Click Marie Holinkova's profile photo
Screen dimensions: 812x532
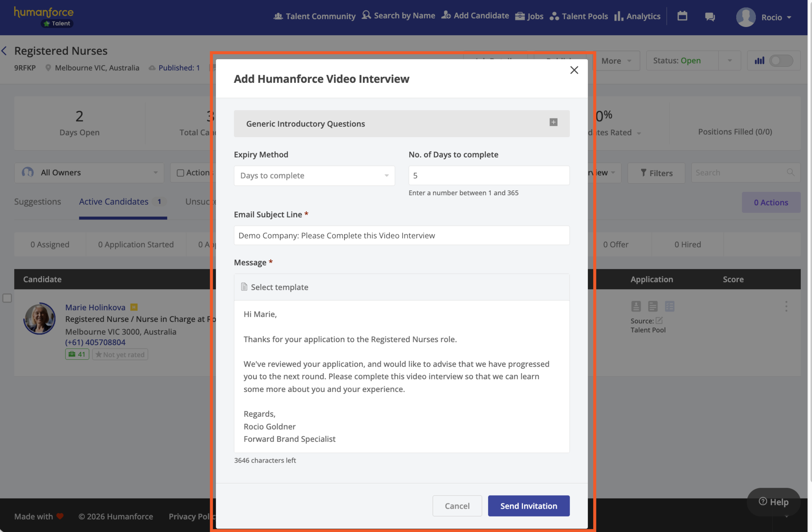point(39,318)
